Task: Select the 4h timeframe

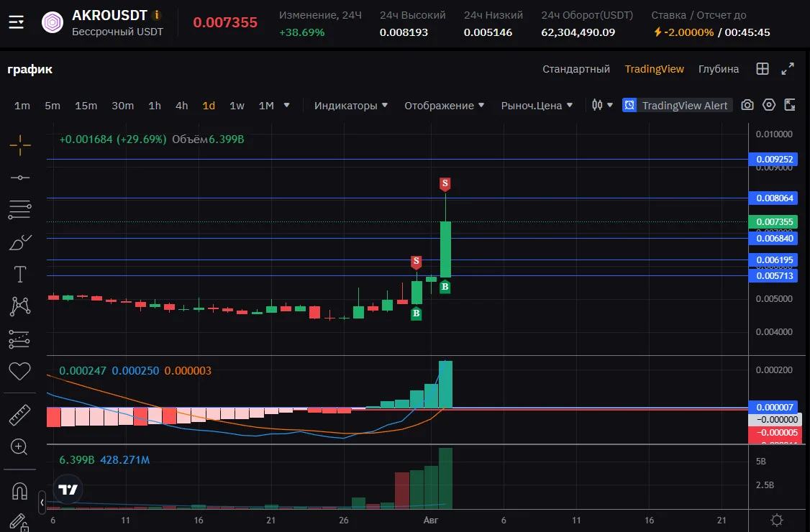Action: click(182, 106)
